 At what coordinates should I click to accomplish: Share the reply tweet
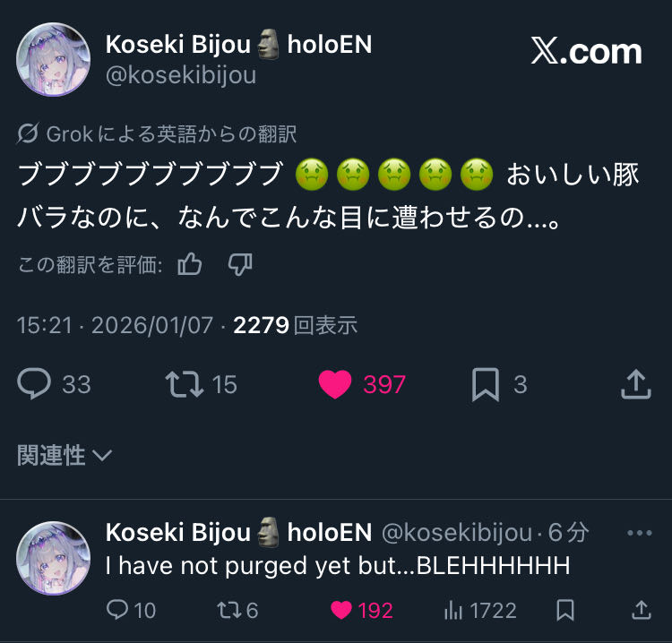coord(642,610)
